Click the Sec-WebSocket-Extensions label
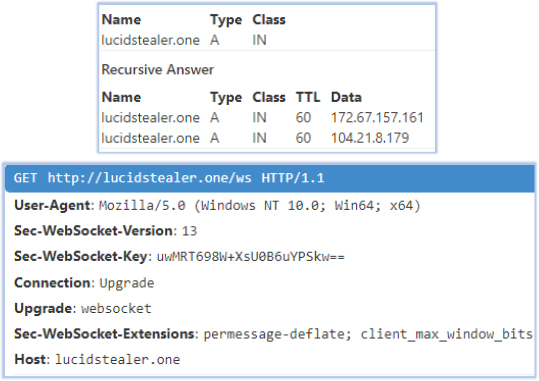The image size is (539, 381). click(104, 334)
